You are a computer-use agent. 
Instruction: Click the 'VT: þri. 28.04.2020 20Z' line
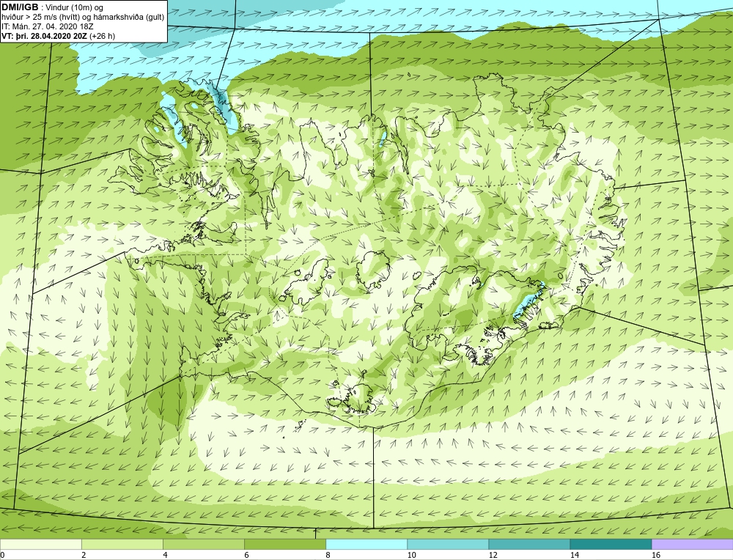(x=45, y=36)
